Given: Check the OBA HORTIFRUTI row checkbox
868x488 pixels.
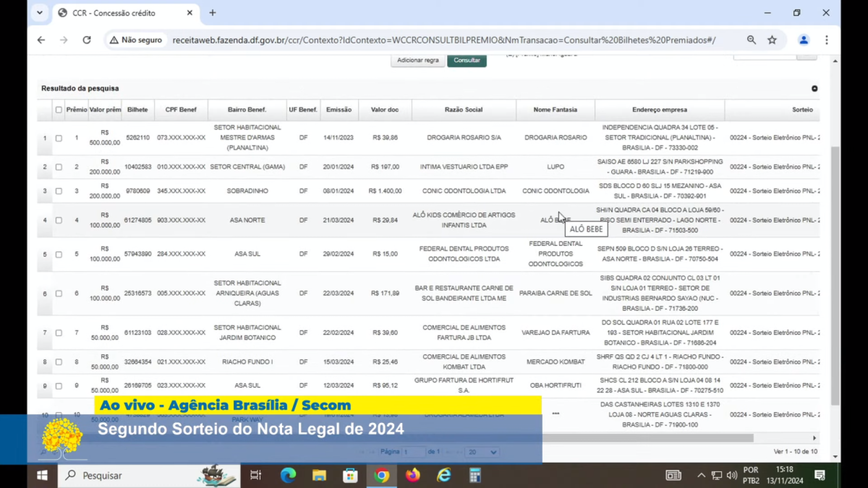Looking at the screenshot, I should point(59,386).
